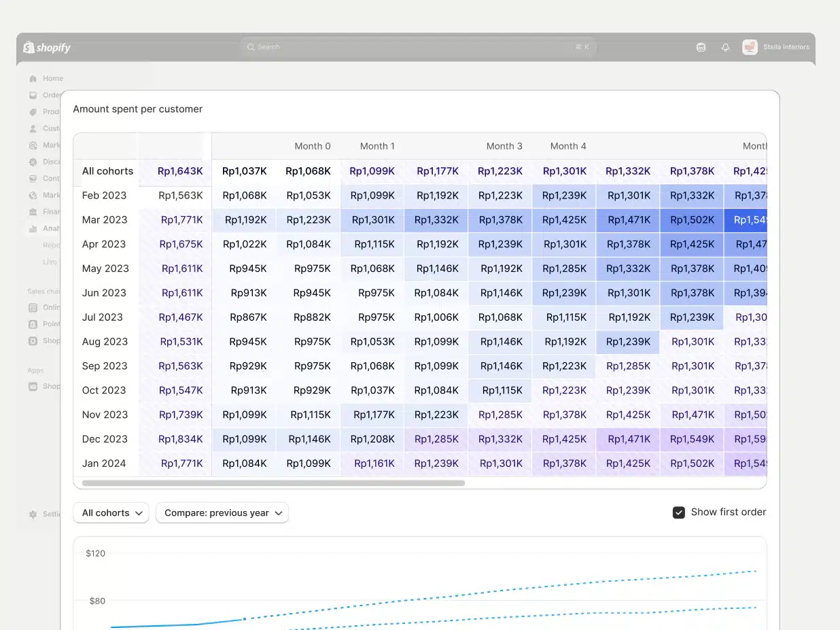Open the Point of Sale channel icon
The image size is (840, 630).
pyautogui.click(x=32, y=324)
